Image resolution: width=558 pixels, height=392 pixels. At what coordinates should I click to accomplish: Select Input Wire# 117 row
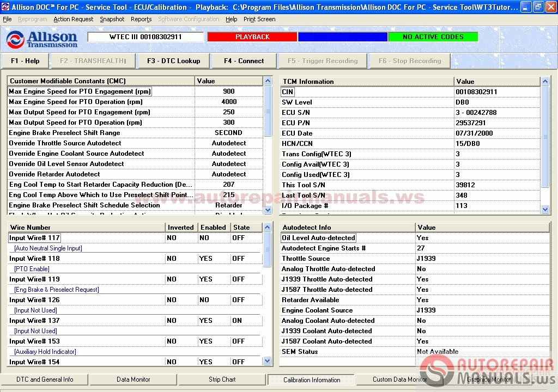pos(135,237)
